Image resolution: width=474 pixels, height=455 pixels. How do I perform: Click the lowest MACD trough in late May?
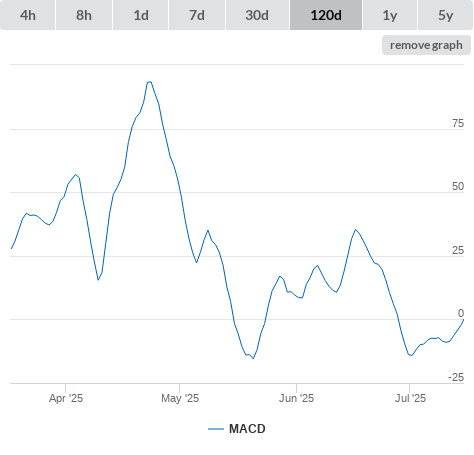click(x=254, y=358)
